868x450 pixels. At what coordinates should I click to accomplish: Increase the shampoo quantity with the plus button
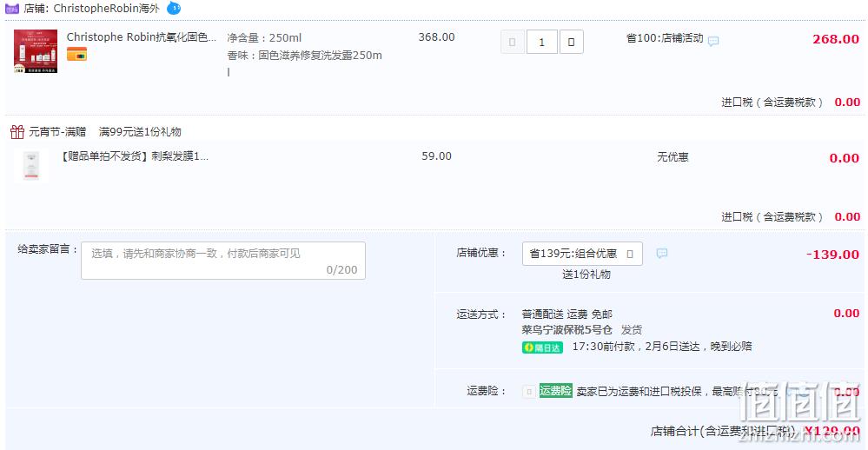[x=572, y=42]
